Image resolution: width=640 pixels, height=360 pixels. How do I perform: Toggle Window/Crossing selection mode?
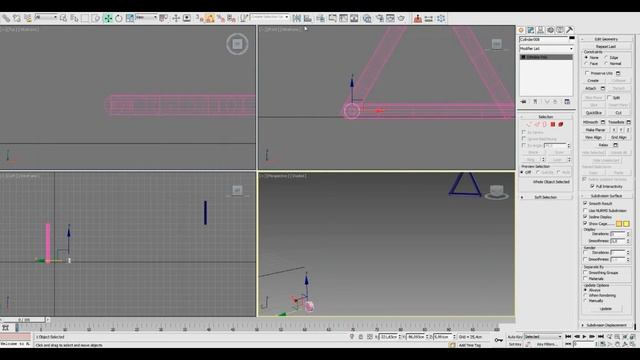tap(96, 18)
